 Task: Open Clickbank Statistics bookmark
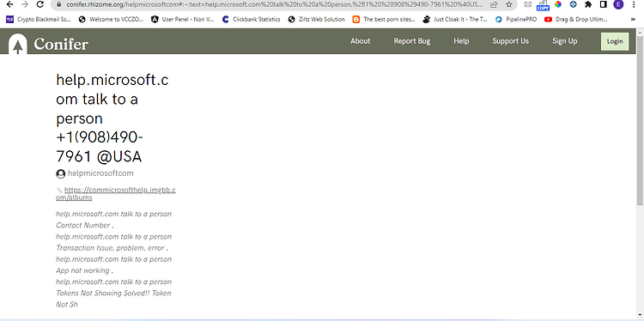tap(251, 19)
